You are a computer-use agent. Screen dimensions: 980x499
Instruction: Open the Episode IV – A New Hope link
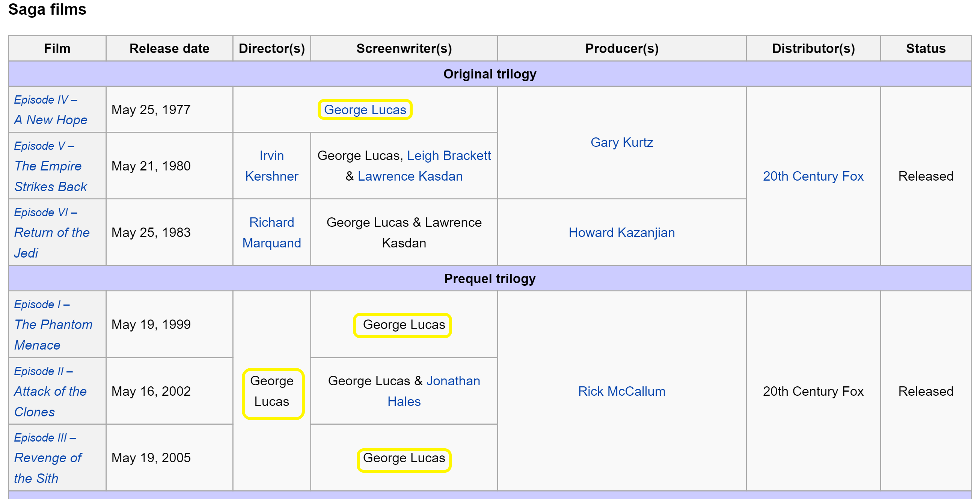pos(51,110)
